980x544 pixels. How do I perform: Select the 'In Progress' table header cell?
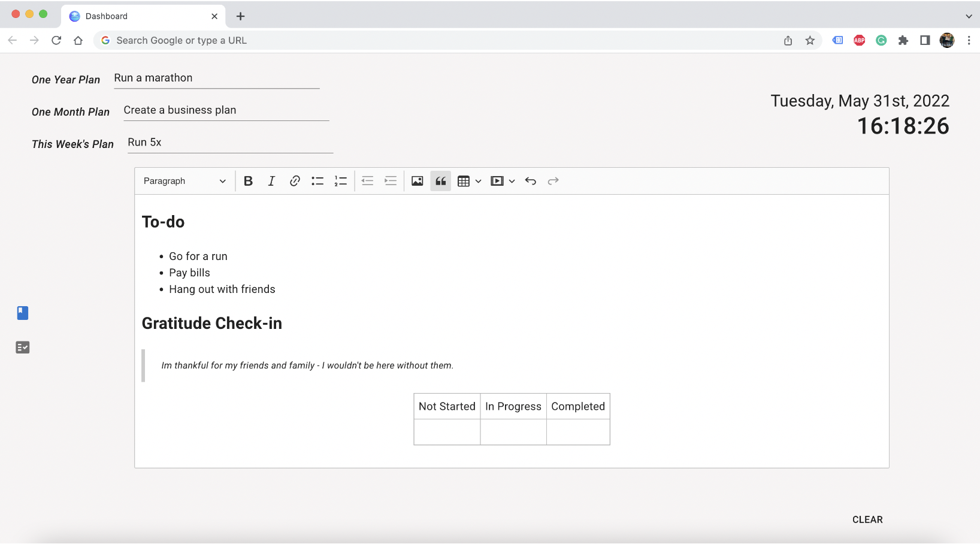point(513,406)
